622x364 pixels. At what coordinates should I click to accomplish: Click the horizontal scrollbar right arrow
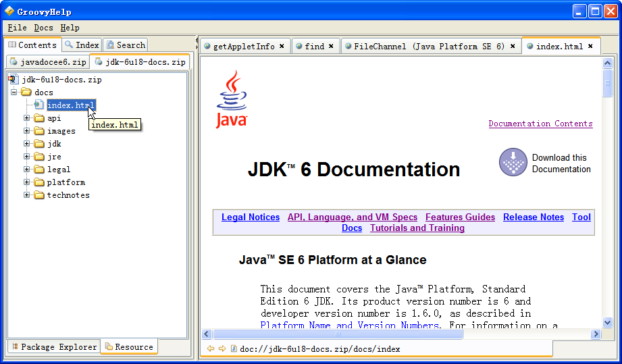[596, 334]
